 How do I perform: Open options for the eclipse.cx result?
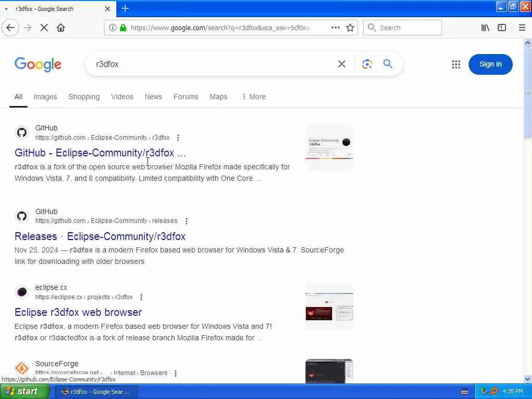141,297
